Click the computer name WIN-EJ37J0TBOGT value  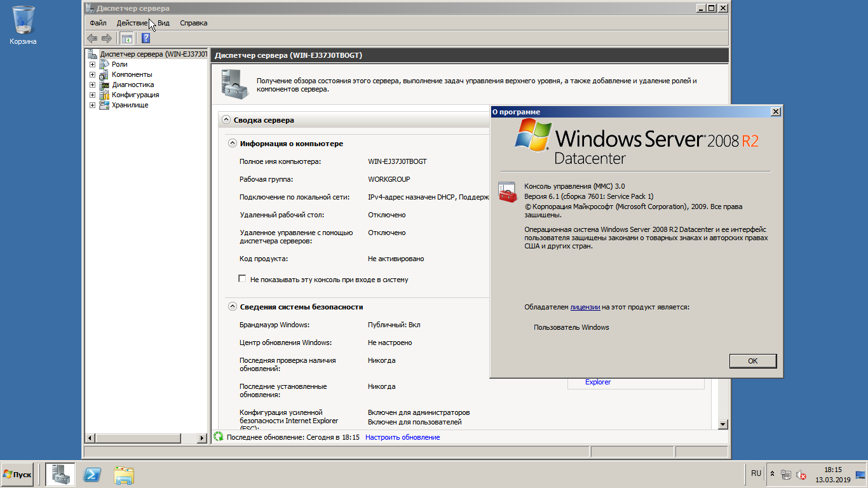click(x=397, y=161)
